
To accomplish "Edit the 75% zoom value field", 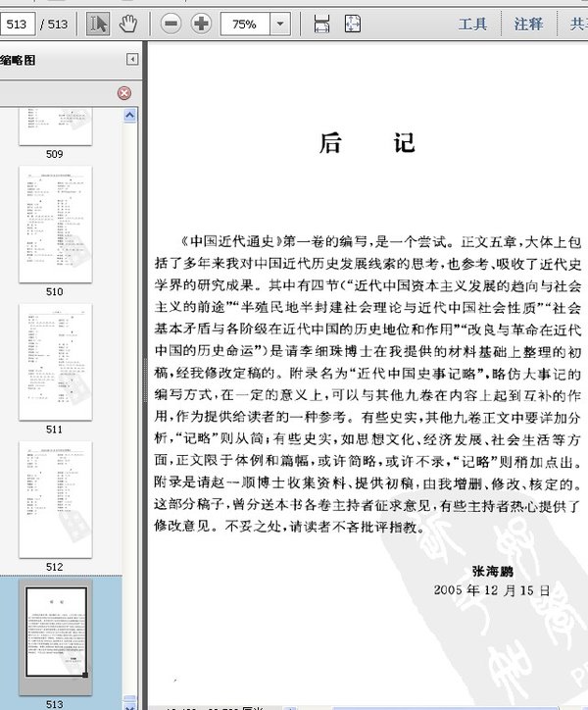I will 245,24.
